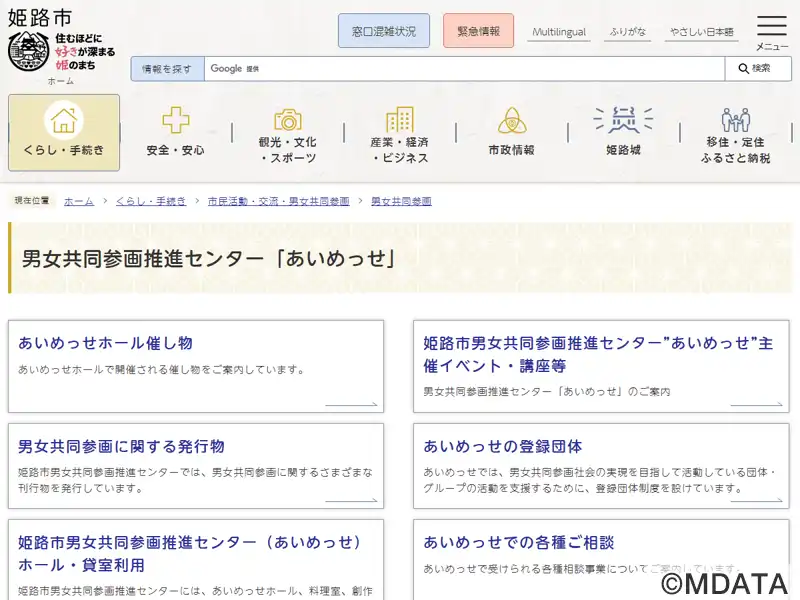Open the あいめっせホール催し物 card

click(x=105, y=343)
